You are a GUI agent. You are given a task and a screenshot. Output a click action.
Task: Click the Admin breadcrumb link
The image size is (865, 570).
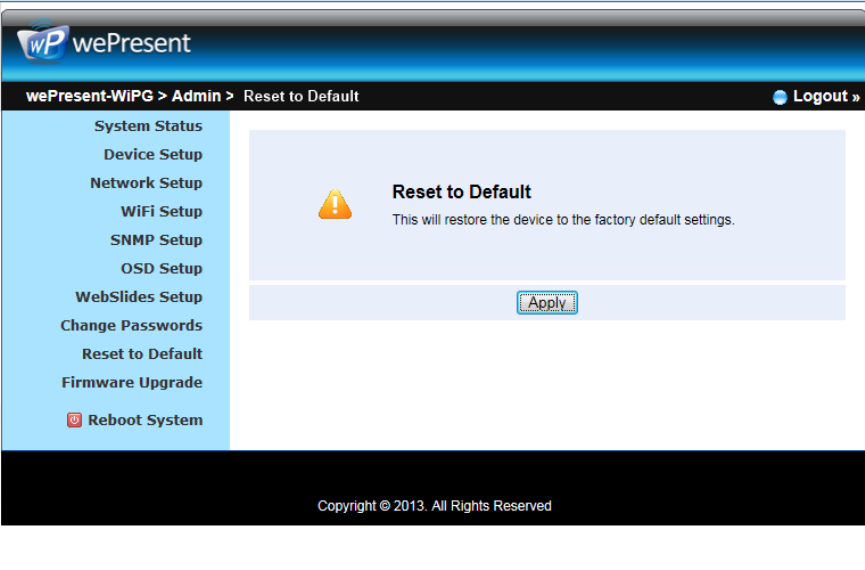[196, 96]
